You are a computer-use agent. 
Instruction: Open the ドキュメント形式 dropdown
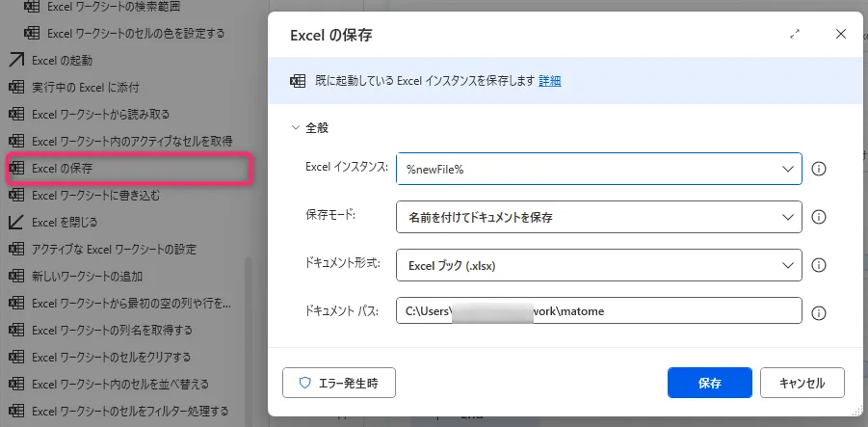[x=787, y=265]
